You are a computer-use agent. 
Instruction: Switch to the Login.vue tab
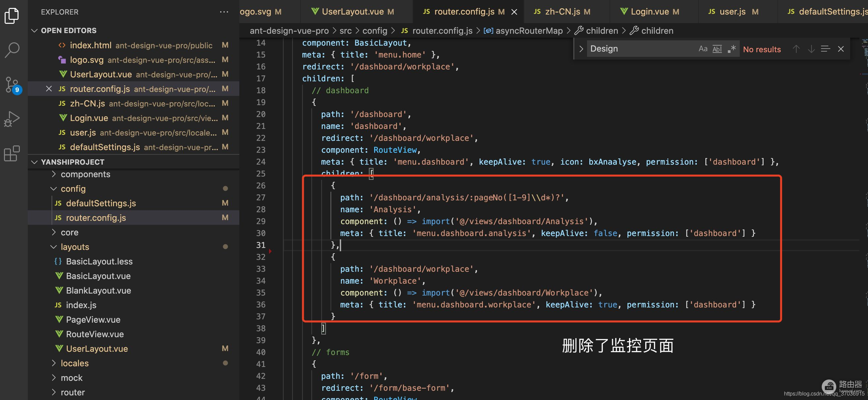pyautogui.click(x=654, y=12)
